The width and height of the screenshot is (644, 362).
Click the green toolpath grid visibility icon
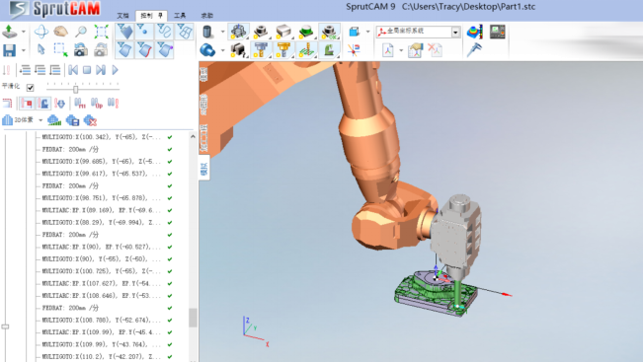(x=306, y=50)
